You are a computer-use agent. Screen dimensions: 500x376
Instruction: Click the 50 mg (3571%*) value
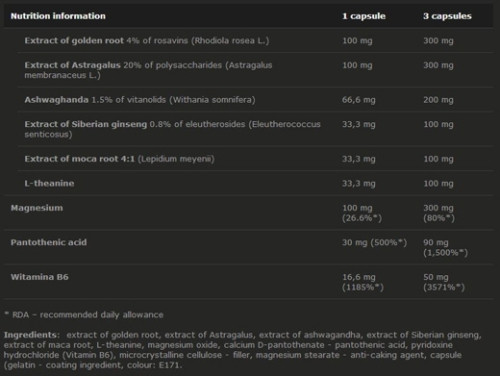point(444,282)
